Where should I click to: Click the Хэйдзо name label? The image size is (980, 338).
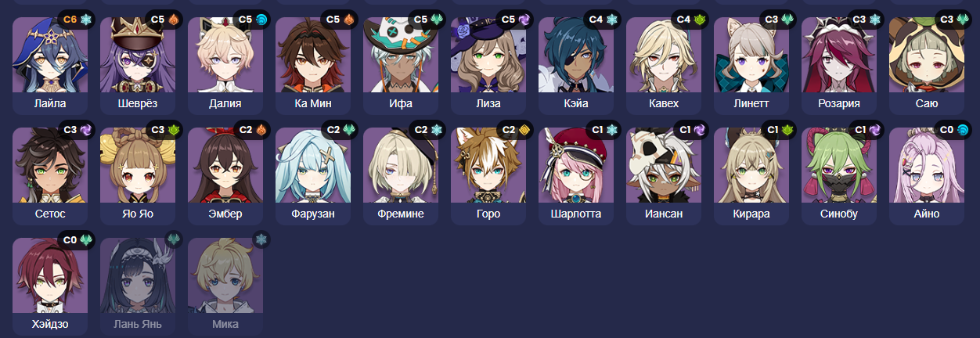coord(50,324)
